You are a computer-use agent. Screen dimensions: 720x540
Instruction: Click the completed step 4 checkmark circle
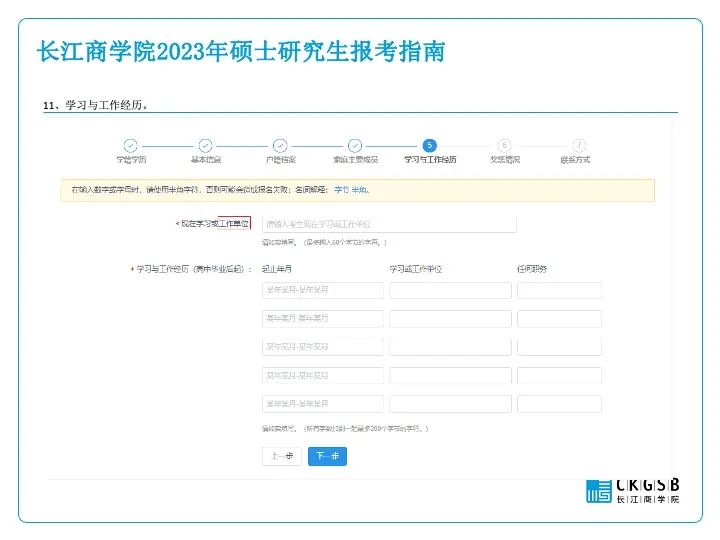tap(355, 146)
